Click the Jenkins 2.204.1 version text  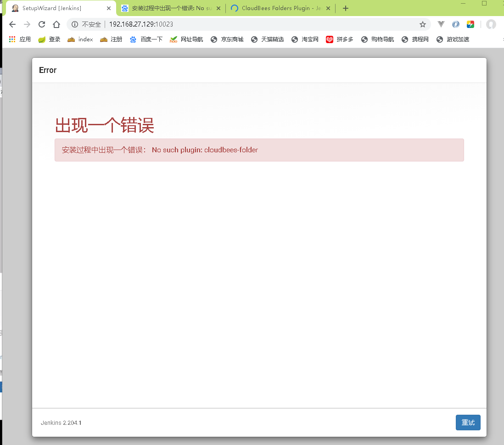click(61, 423)
